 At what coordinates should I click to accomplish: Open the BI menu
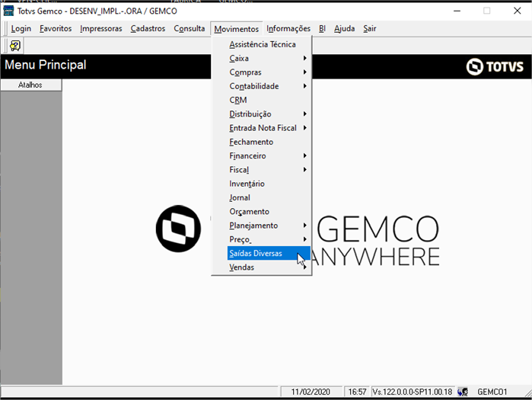click(x=323, y=28)
